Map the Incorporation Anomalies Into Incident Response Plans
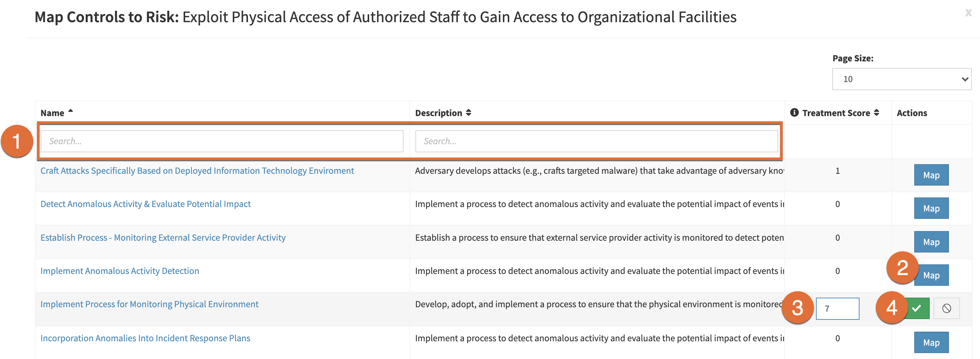The image size is (980, 359). [x=931, y=342]
